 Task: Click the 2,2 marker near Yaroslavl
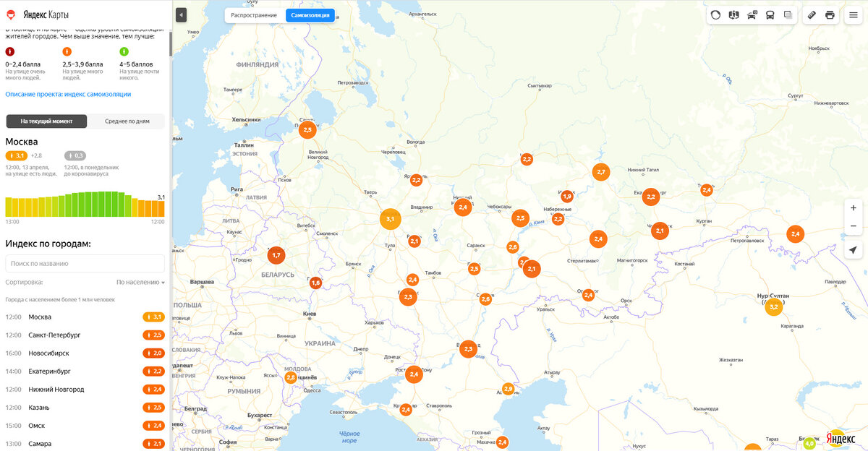[x=416, y=180]
